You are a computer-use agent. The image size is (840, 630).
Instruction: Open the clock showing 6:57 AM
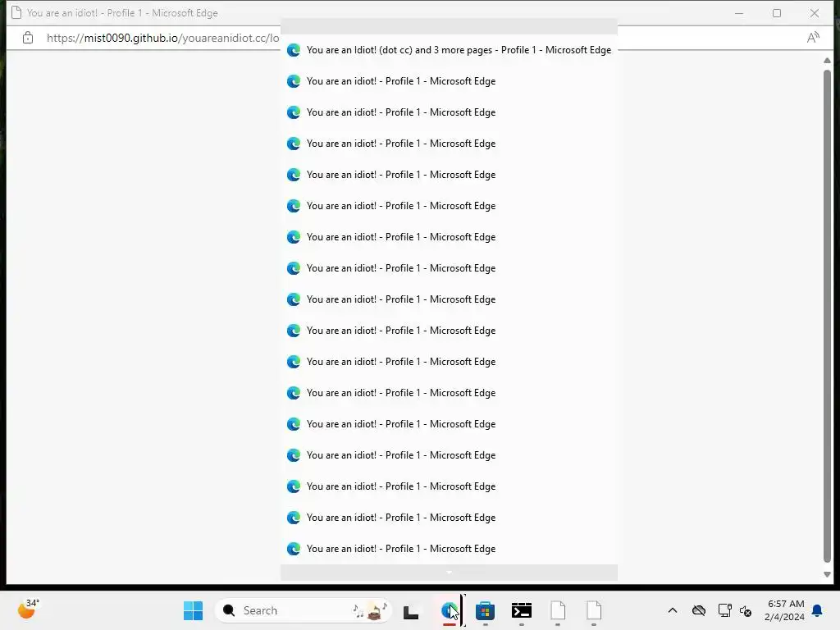tap(784, 610)
